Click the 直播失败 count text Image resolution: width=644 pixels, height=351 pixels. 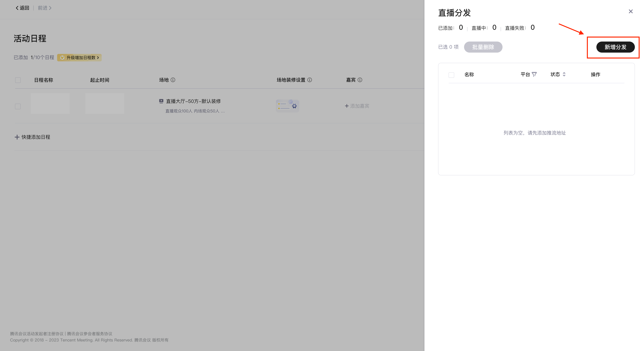click(520, 27)
